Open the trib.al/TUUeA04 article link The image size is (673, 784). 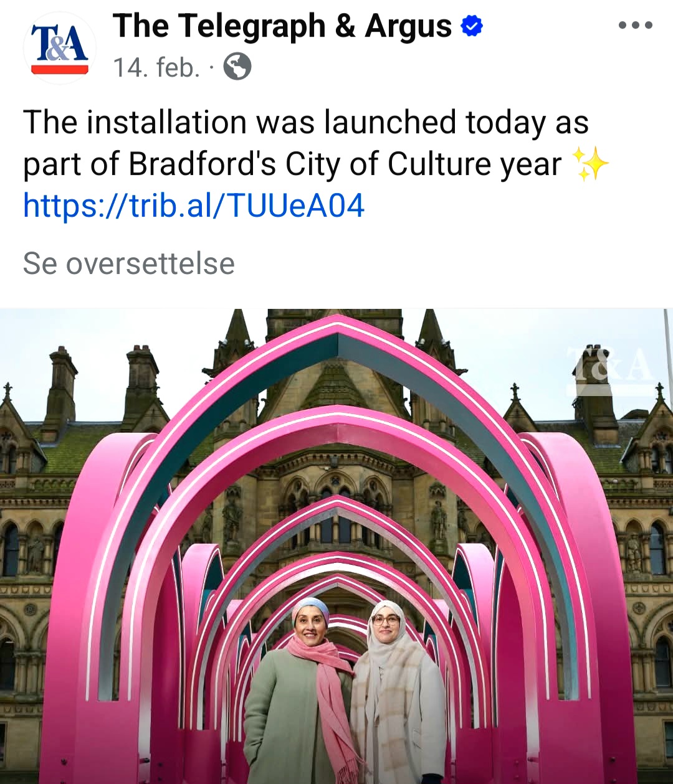[194, 205]
